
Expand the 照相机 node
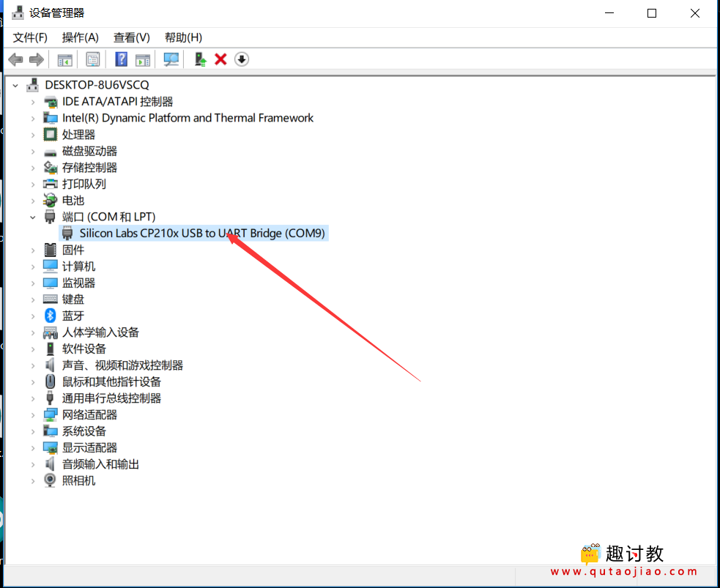pyautogui.click(x=33, y=481)
